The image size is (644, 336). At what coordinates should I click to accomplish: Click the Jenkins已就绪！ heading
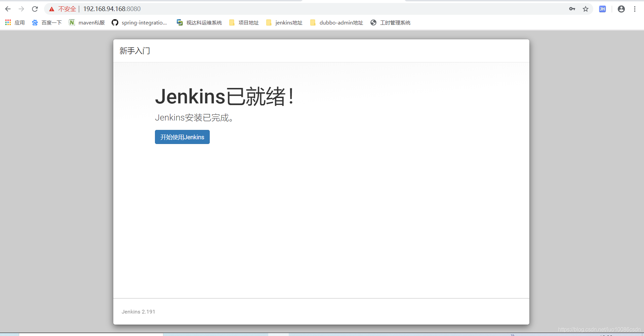coord(225,97)
